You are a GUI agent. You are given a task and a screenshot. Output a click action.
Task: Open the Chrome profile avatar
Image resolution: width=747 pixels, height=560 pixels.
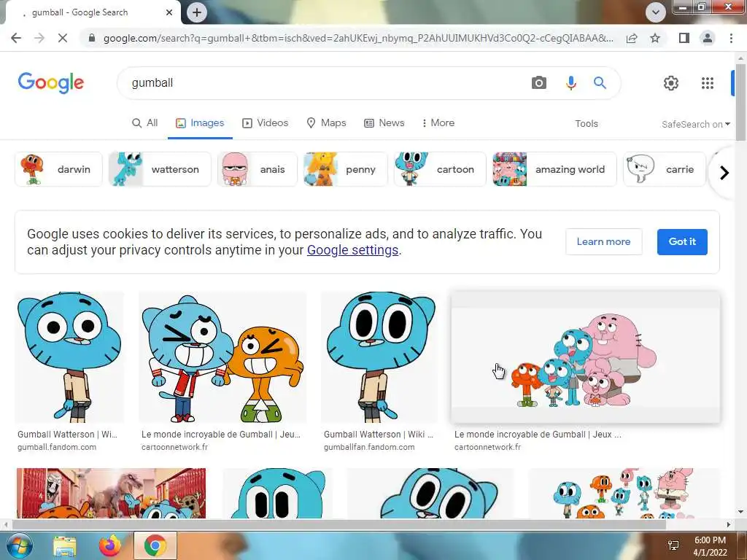click(708, 38)
